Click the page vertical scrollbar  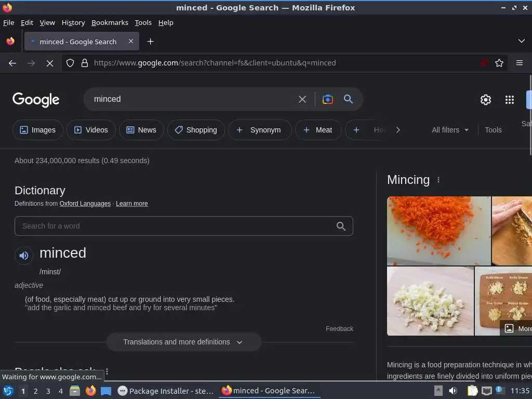[530, 115]
